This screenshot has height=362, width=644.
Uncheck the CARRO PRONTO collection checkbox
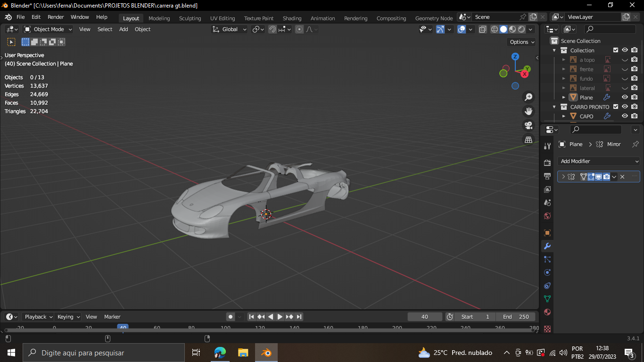click(616, 107)
